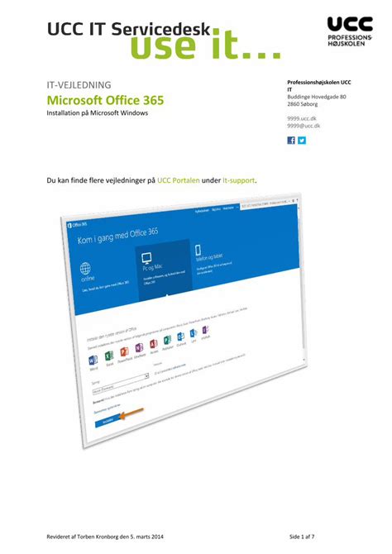
Task: Click the blue Installer button
Action: click(107, 421)
